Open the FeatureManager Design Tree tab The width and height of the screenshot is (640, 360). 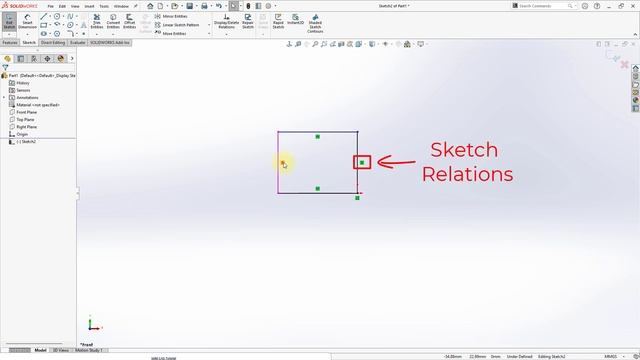pyautogui.click(x=7, y=59)
